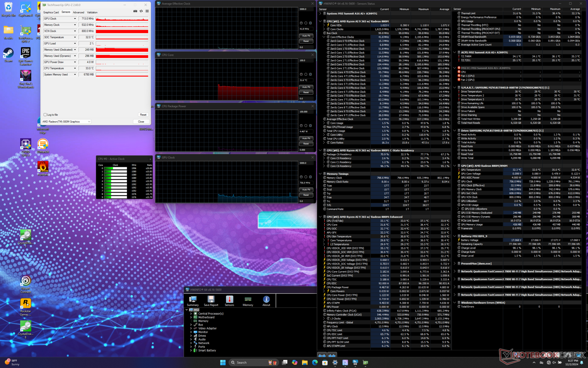
Task: Click GPU-Z screenshot camera icon
Action: click(135, 11)
